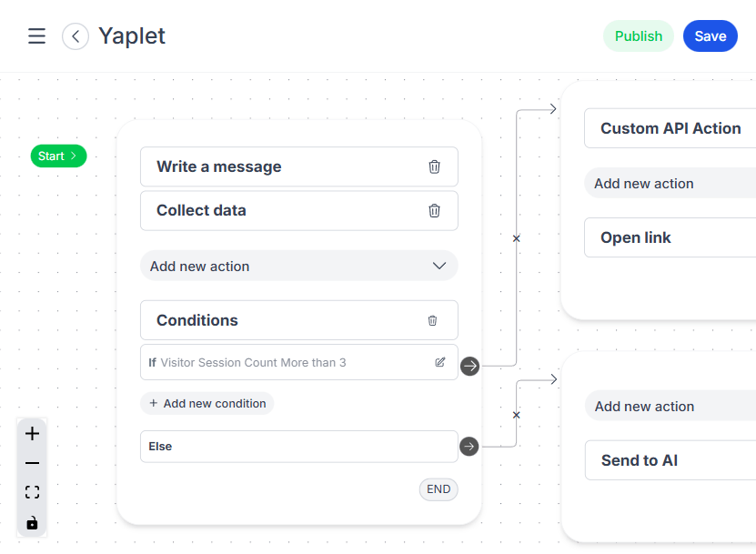The height and width of the screenshot is (554, 756).
Task: Delete the Conditions block
Action: (432, 320)
